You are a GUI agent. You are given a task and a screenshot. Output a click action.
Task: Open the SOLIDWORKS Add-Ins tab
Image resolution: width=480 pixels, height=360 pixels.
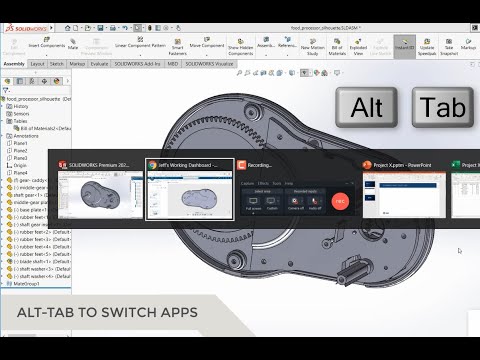pos(137,64)
